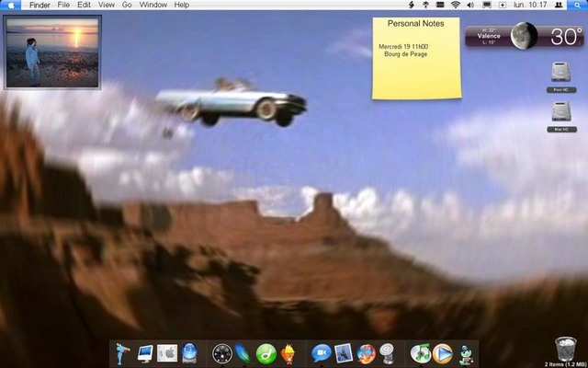Open the Help menu

tap(182, 5)
